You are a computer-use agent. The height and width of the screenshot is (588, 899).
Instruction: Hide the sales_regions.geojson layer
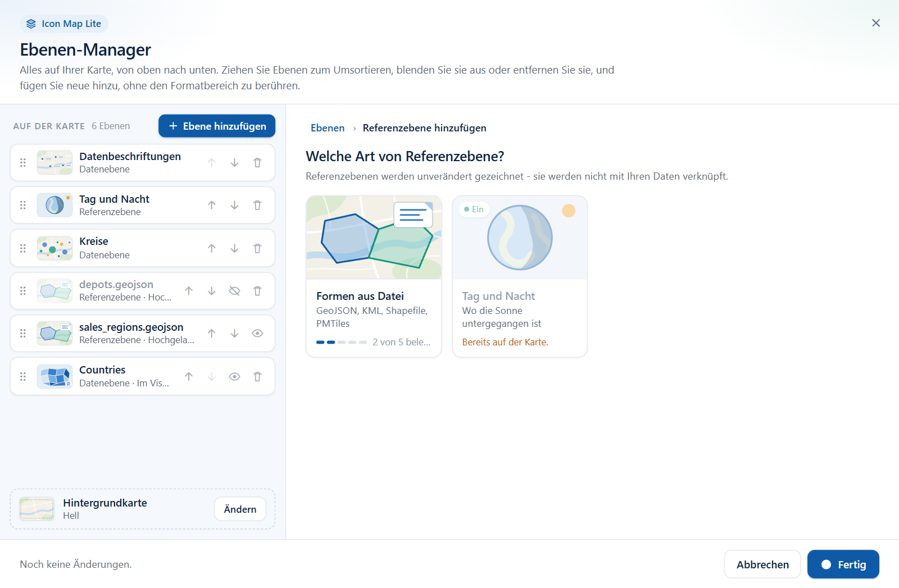(x=257, y=334)
